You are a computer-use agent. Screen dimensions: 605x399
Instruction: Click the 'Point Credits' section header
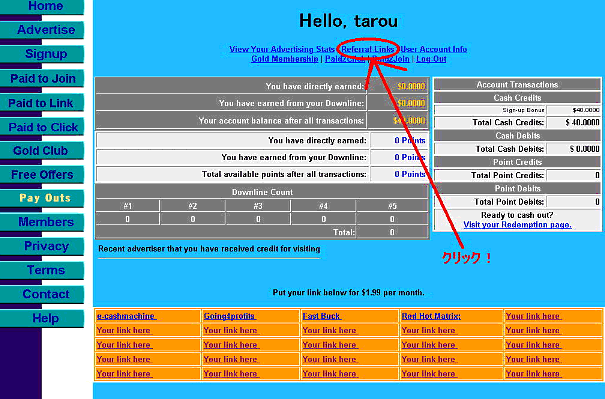click(x=517, y=162)
